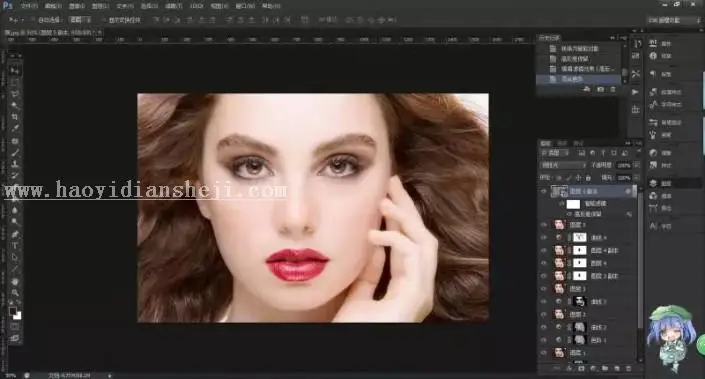Select the Move tool in the toolbox
This screenshot has height=379, width=705.
click(14, 71)
